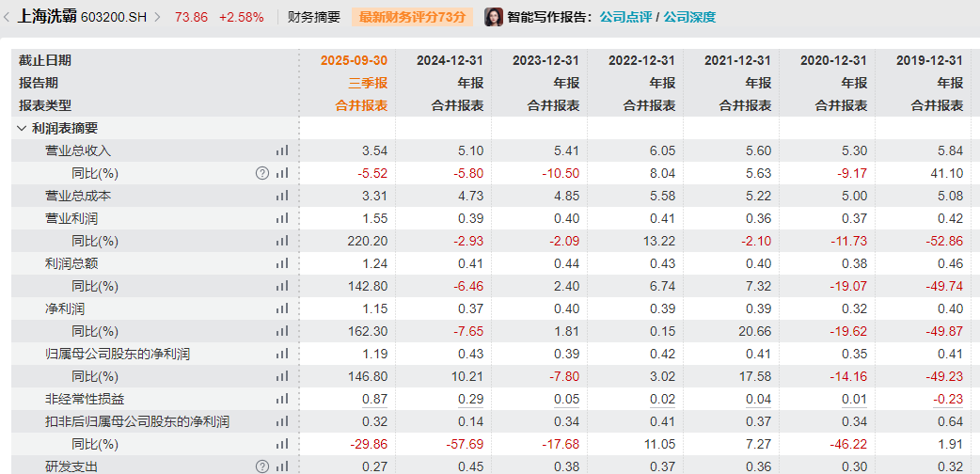Click 营业利润 growth value 220.20
980x474 pixels.
pos(369,241)
